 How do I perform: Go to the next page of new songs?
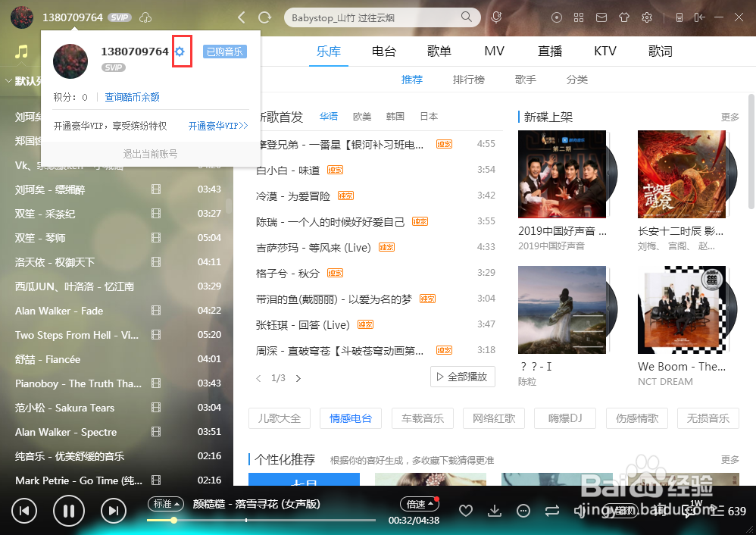click(298, 378)
